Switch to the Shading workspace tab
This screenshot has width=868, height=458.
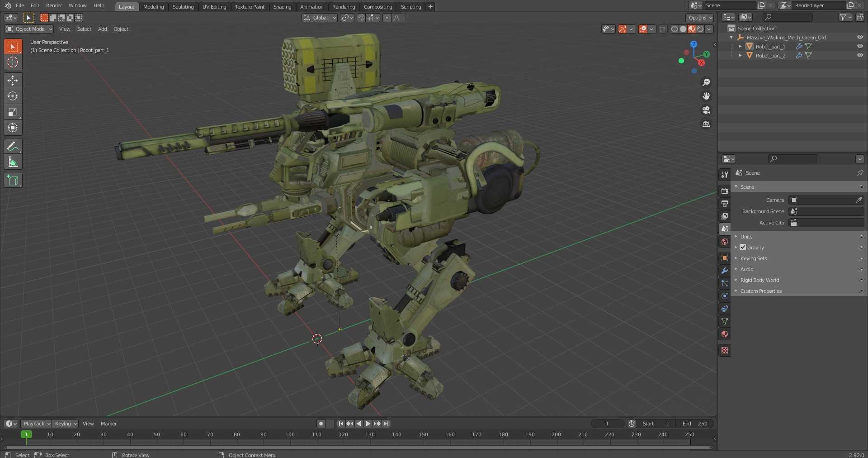[282, 6]
